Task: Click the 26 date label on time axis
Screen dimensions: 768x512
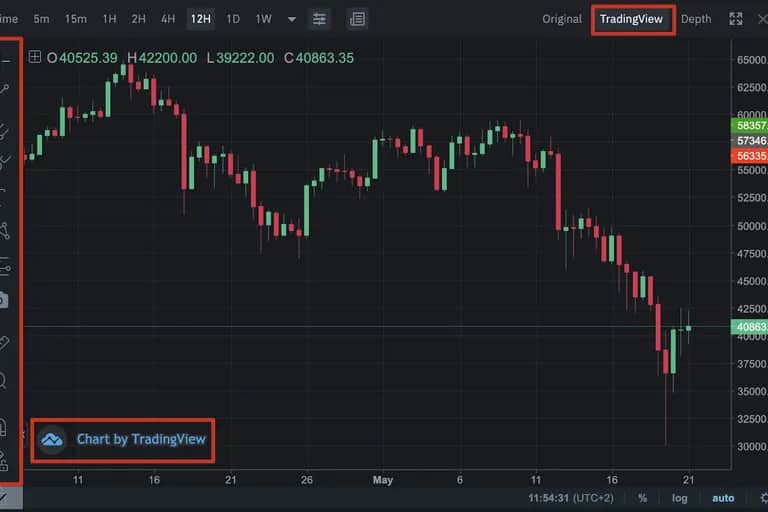Action: pos(307,480)
